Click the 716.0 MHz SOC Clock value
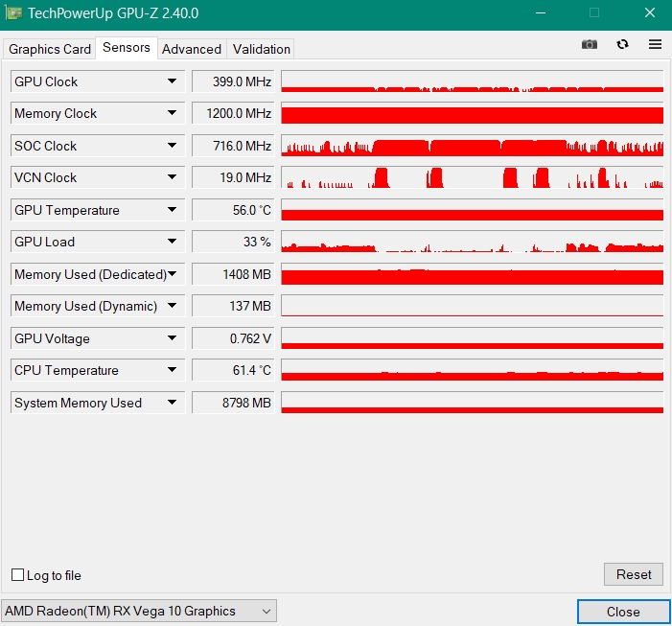 click(x=233, y=146)
